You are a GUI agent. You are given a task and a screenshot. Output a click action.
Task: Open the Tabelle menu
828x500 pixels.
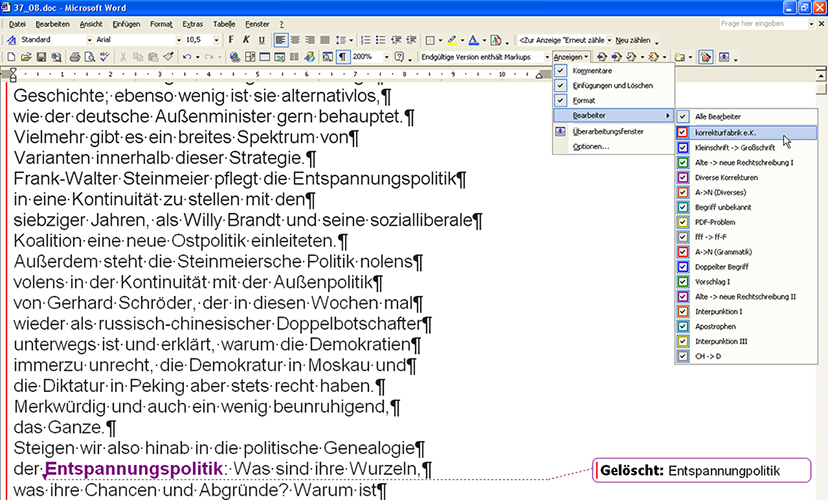(224, 24)
